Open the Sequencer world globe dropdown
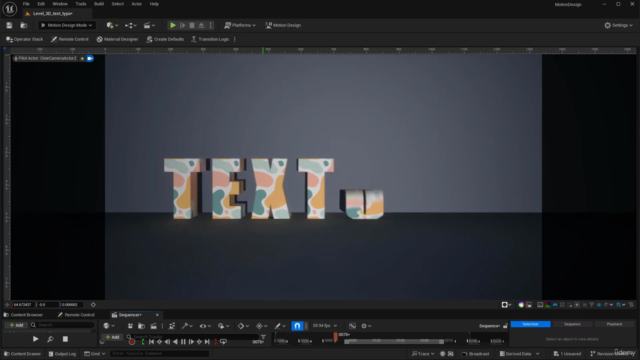640x360 pixels. tap(109, 326)
